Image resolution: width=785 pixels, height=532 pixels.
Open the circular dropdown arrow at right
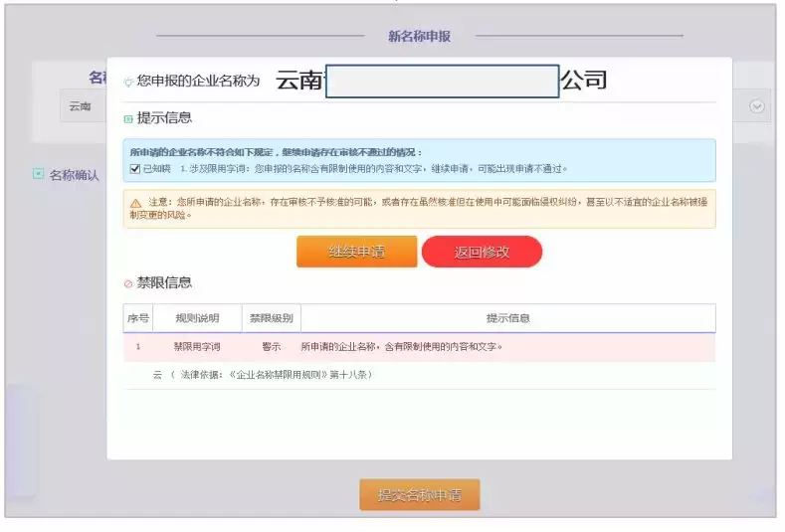pos(756,106)
